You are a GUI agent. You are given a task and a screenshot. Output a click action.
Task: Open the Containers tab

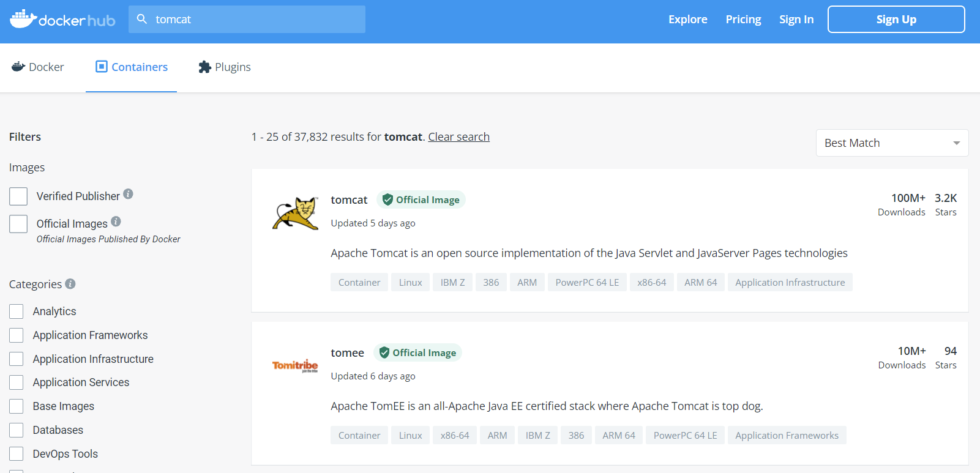(132, 67)
